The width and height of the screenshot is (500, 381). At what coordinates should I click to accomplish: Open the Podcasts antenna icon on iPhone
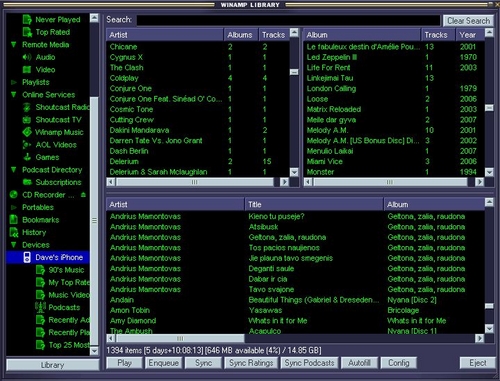pyautogui.click(x=40, y=307)
